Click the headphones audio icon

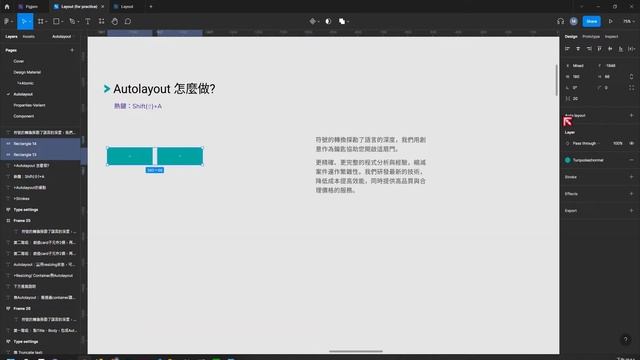pyautogui.click(x=560, y=21)
